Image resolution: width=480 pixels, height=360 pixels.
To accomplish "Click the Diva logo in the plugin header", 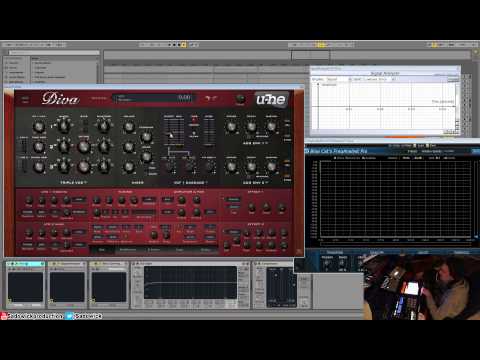I will [x=60, y=99].
